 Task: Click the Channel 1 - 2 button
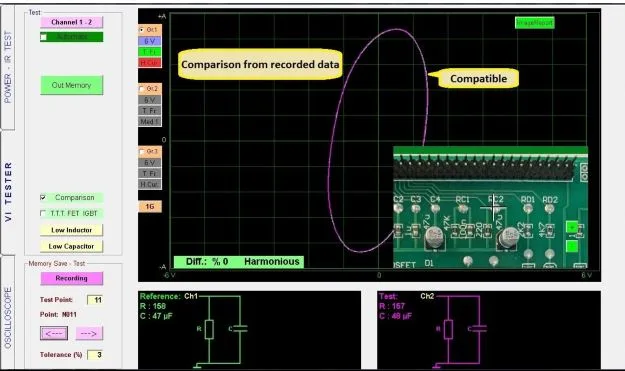[x=71, y=22]
